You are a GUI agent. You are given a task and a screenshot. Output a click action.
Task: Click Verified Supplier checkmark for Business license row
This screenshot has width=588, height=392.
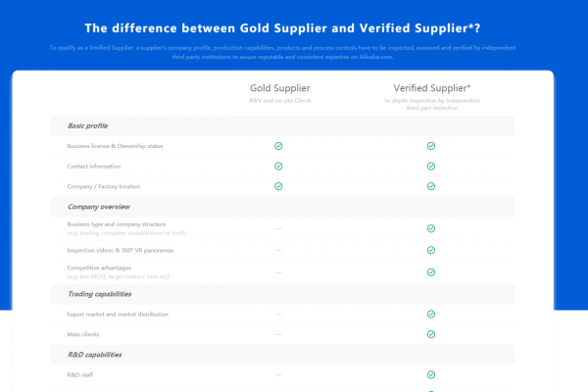tap(431, 146)
